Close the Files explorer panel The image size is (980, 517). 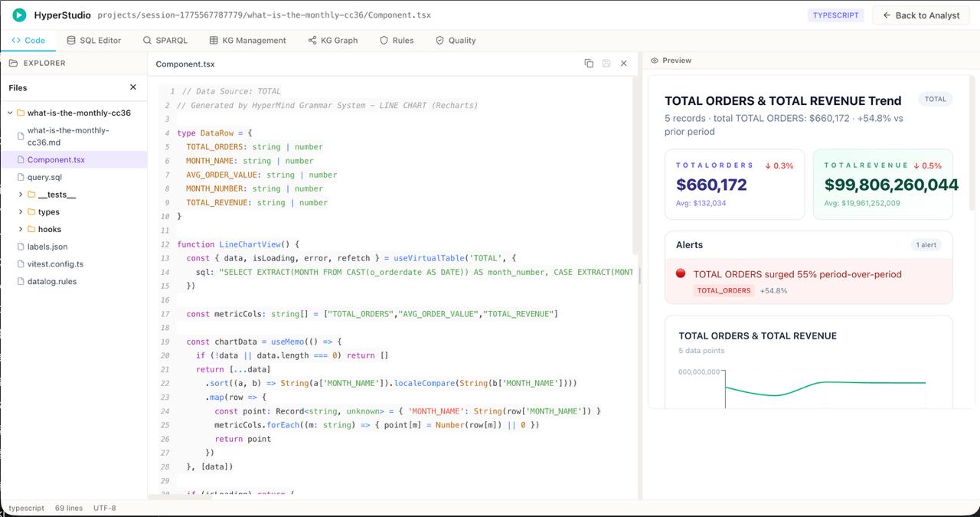pyautogui.click(x=133, y=87)
